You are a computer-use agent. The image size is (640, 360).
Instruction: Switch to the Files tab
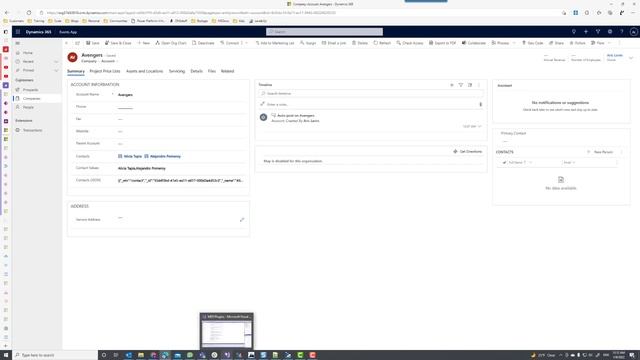coord(212,71)
